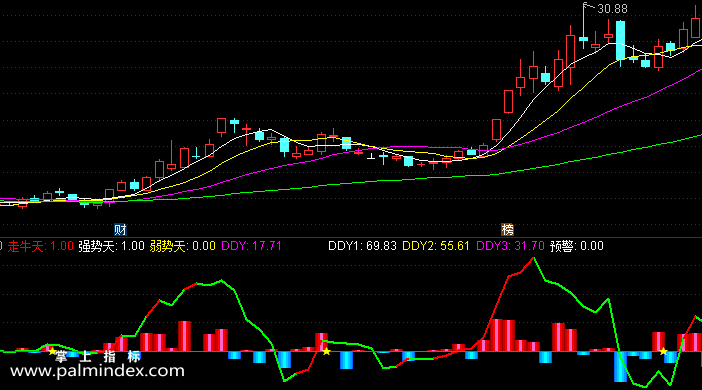Click the 财 marker icon below the chart
Screen dimensions: 702x390
click(120, 230)
